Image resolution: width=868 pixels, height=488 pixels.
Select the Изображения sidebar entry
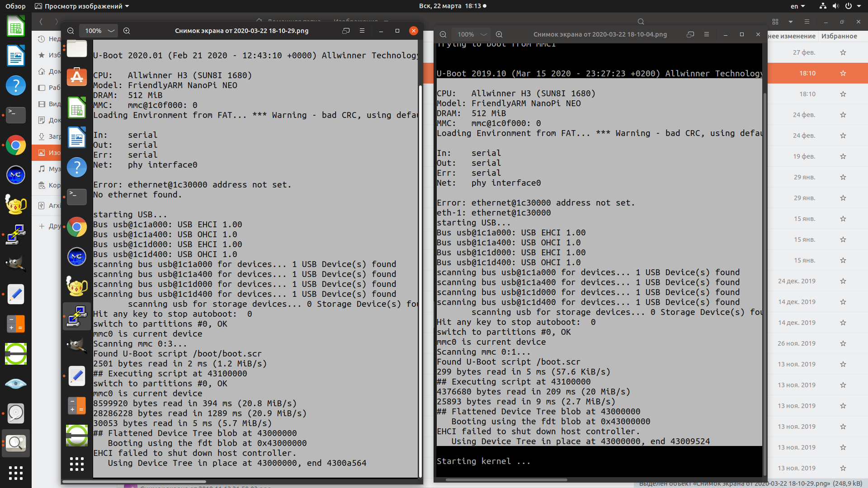47,153
